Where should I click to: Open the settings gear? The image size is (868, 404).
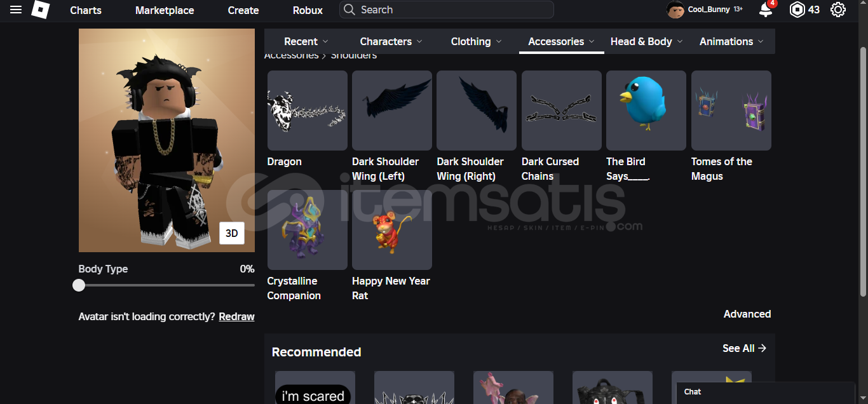pos(838,10)
